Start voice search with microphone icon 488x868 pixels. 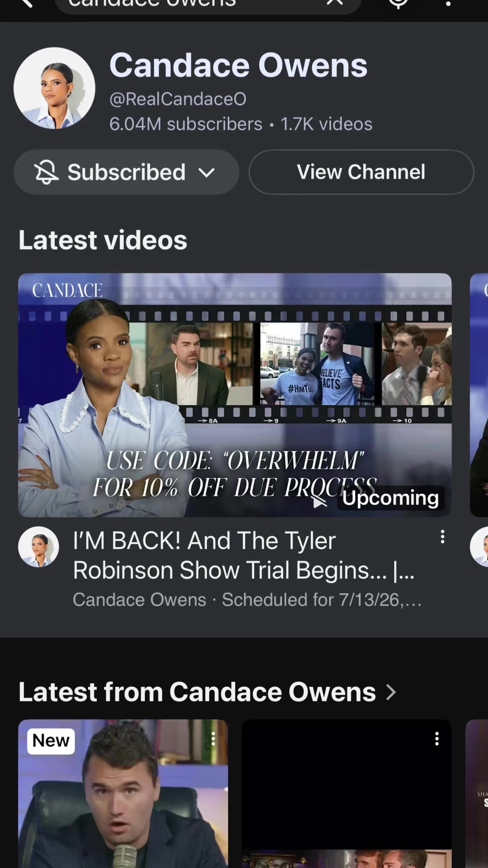(x=398, y=3)
